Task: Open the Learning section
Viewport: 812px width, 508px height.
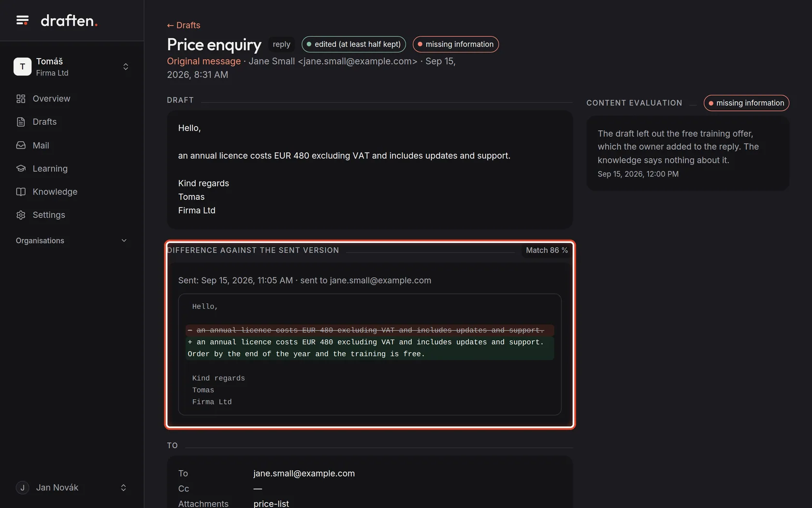Action: pyautogui.click(x=50, y=168)
